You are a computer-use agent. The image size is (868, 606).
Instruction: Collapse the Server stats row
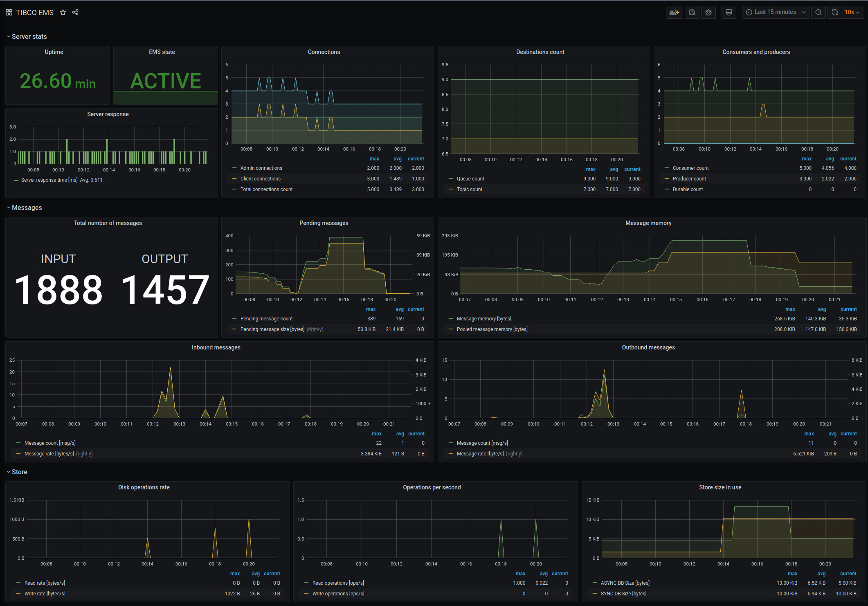[x=29, y=37]
